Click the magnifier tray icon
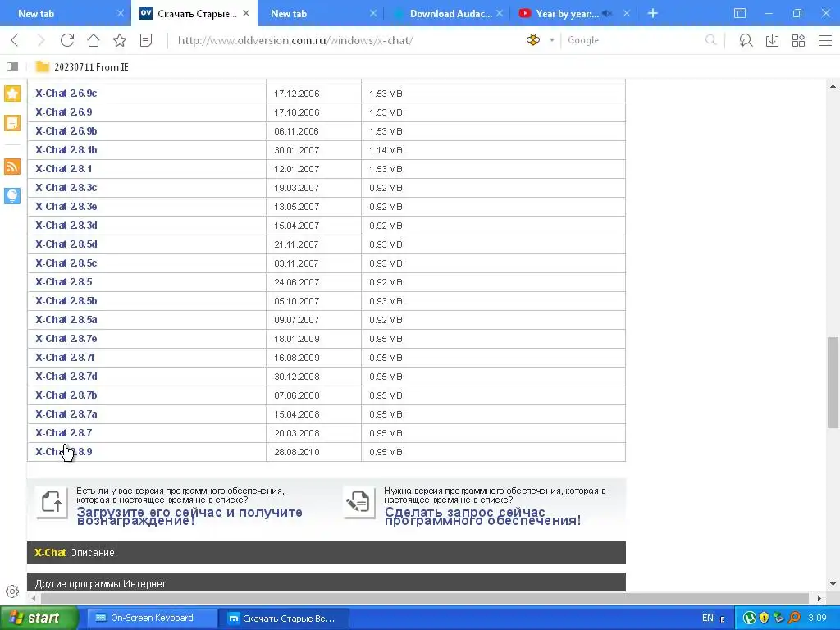This screenshot has width=840, height=630. 794,618
